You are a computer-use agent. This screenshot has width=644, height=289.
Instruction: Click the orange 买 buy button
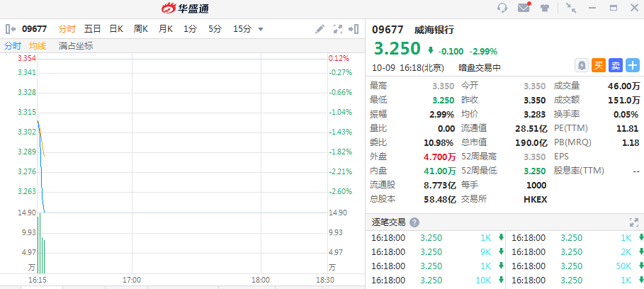[x=599, y=65]
